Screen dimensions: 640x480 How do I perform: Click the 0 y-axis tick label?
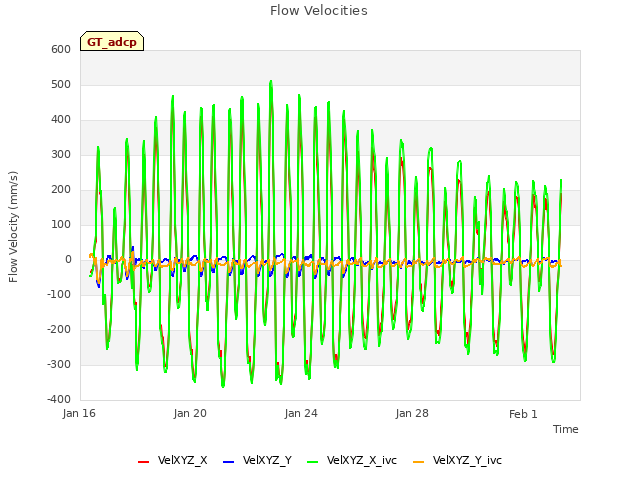coord(68,260)
